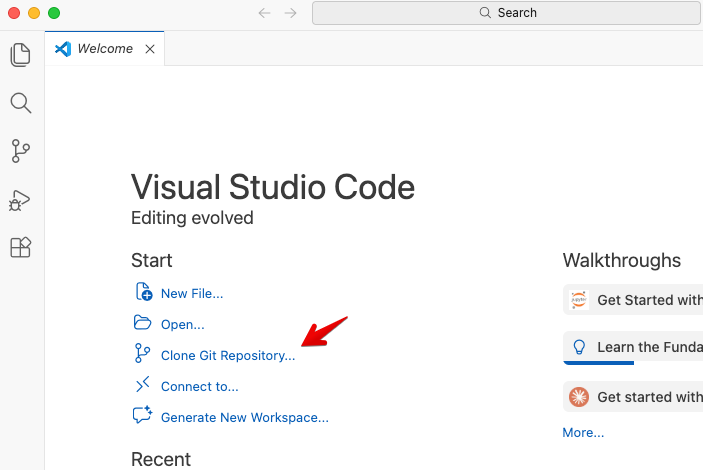703x470 pixels.
Task: Click the yellow minimize window button
Action: coord(34,13)
